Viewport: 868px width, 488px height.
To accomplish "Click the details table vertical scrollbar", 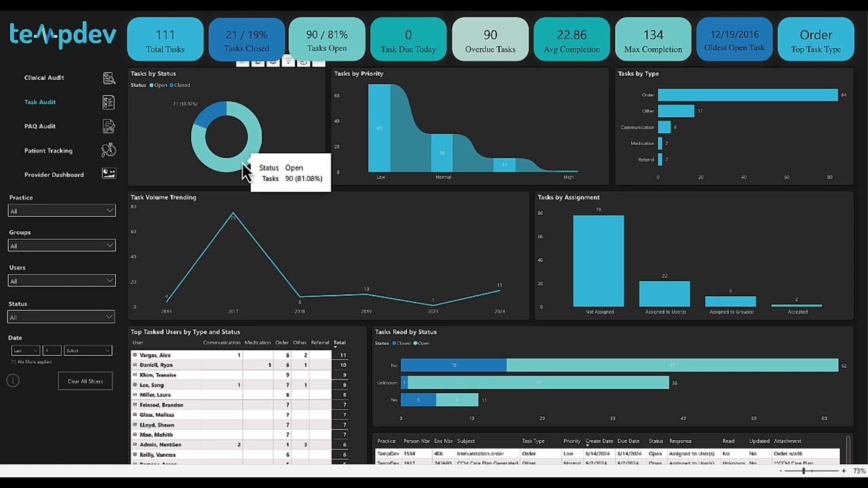I will 848,449.
